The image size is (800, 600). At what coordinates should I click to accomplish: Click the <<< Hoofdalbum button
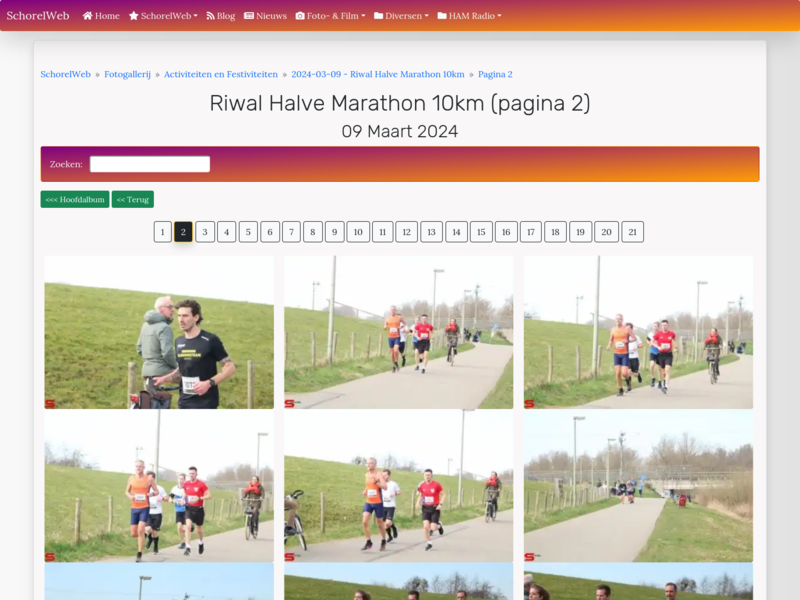point(75,199)
